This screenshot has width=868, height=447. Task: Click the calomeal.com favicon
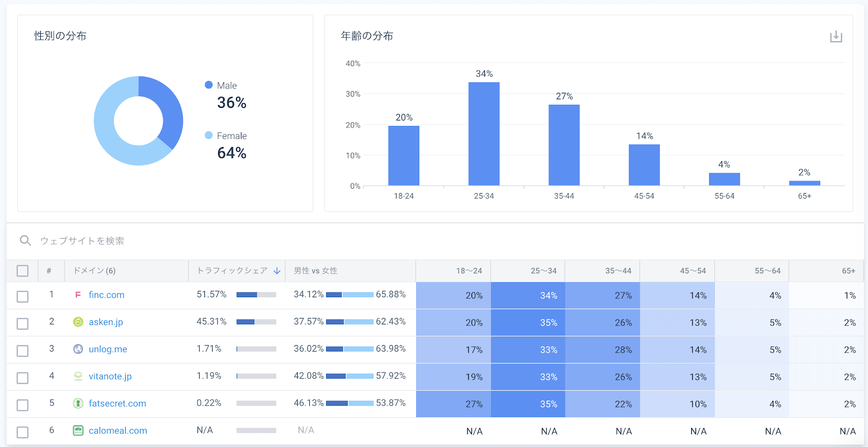point(78,430)
